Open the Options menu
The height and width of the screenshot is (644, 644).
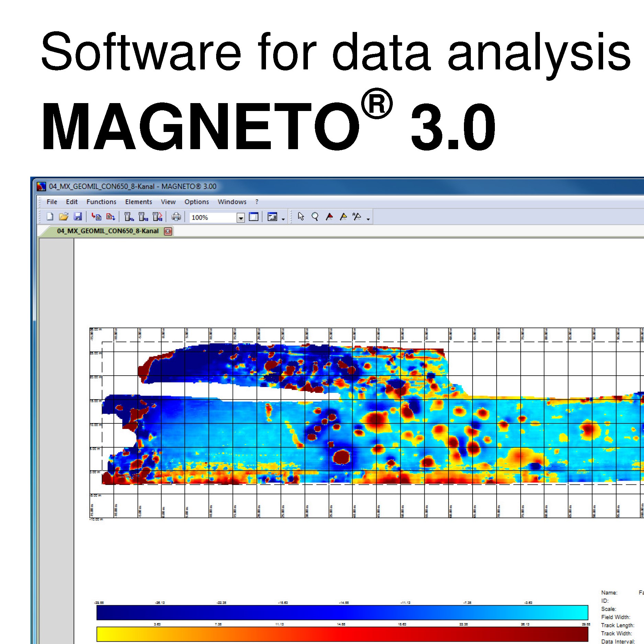tap(197, 202)
